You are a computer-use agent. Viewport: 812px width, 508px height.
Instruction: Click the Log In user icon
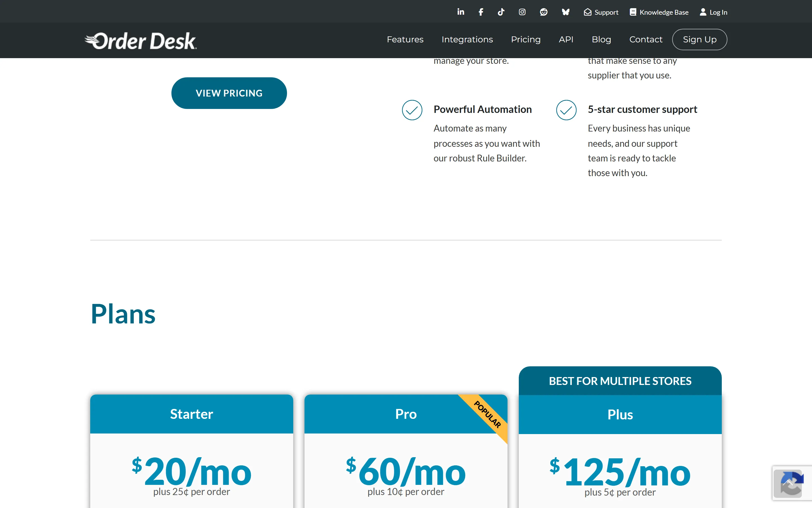[703, 12]
